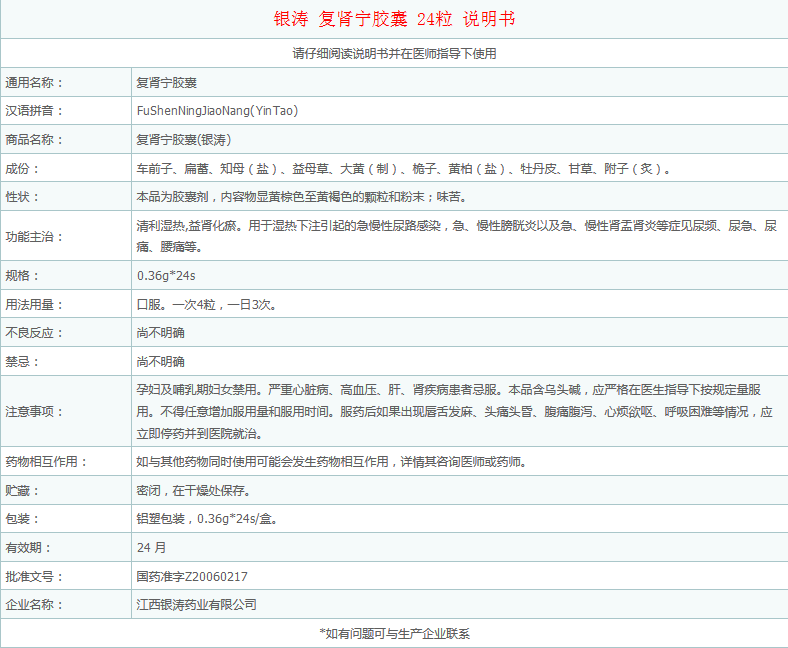Viewport: 788px width, 648px height.
Task: Select the indications text starting with 清利湿热
Action: [456, 236]
